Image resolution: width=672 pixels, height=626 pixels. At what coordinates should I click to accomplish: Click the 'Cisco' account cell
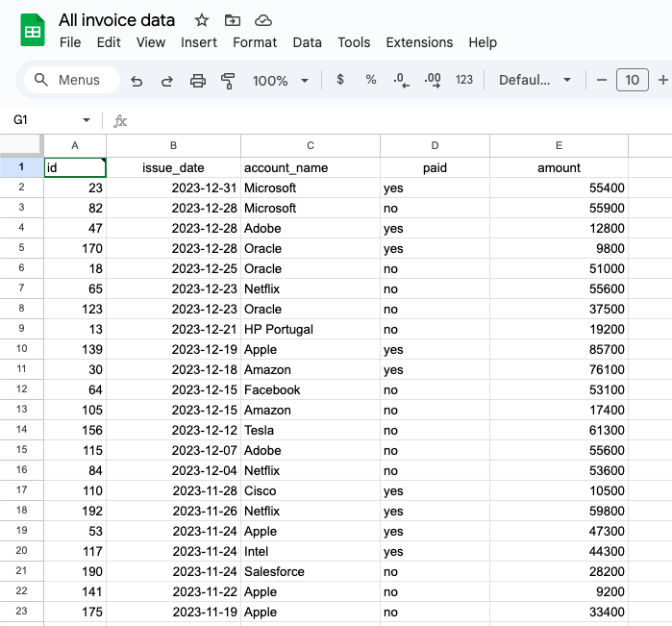[311, 490]
